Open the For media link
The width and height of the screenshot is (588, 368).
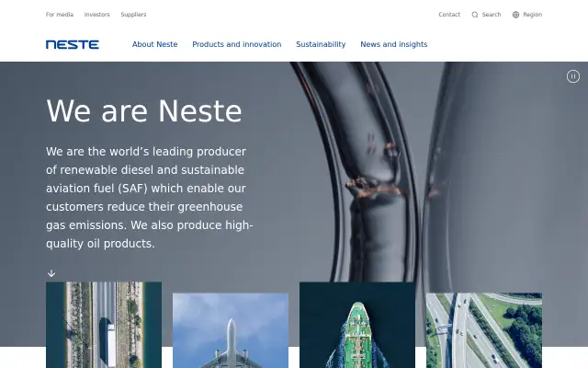point(60,15)
